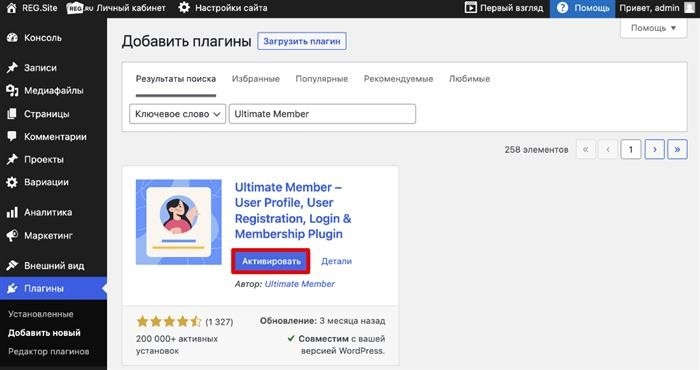This screenshot has width=700, height=370.
Task: Open Редактор плагинов submenu item
Action: (49, 352)
